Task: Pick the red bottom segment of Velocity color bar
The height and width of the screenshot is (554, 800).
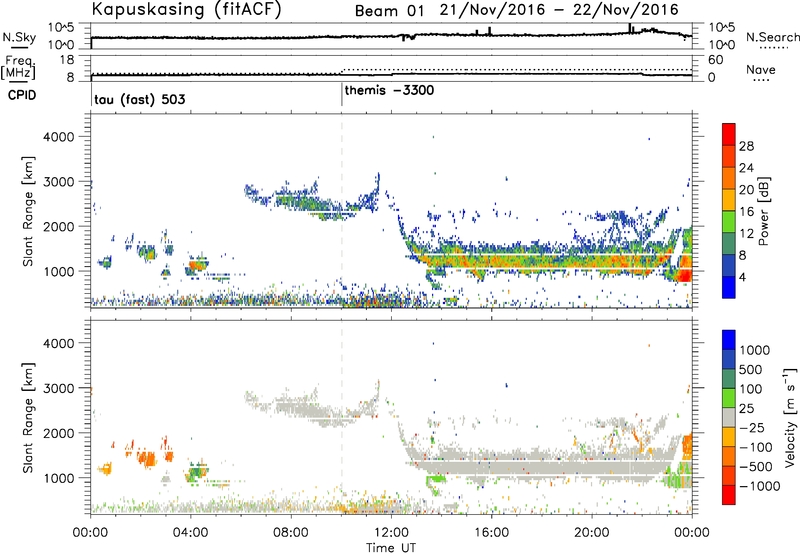Action: tap(729, 495)
